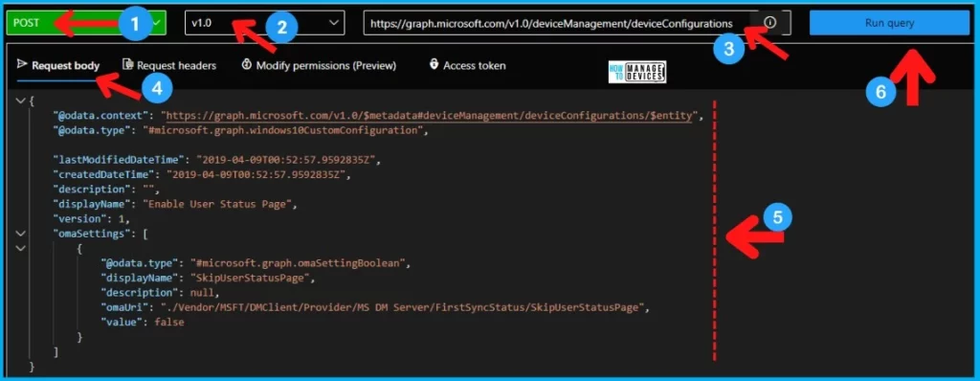Collapse the omaSettings array chevron
This screenshot has height=381, width=980.
(x=20, y=234)
